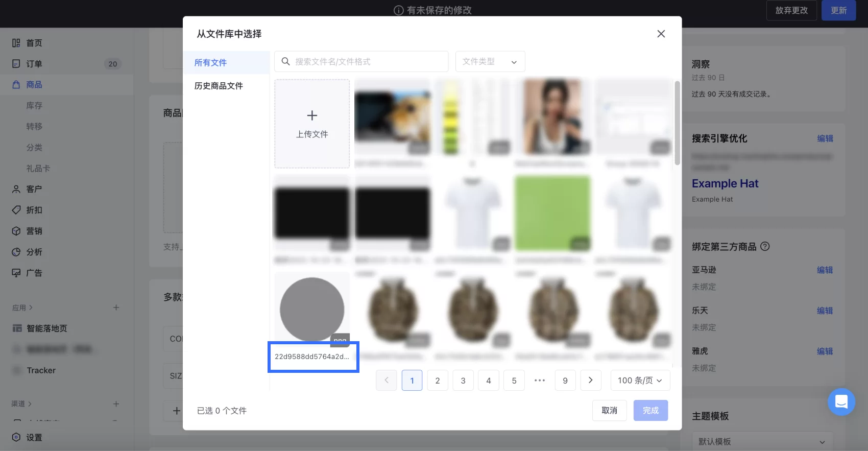Open 广告 in the sidebar
Image resolution: width=868 pixels, height=451 pixels.
34,273
